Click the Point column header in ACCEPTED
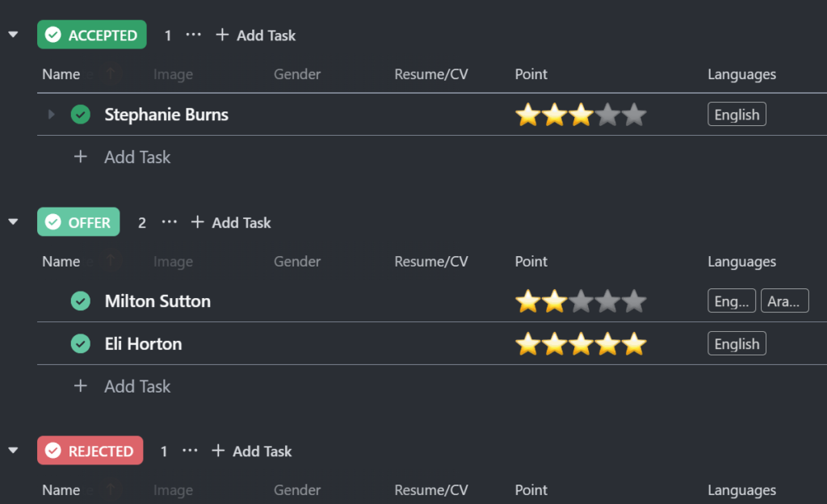 (x=531, y=74)
